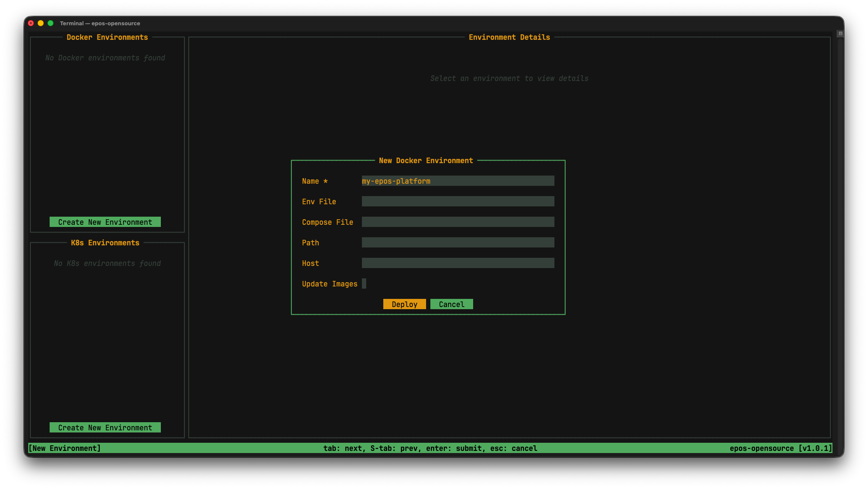The height and width of the screenshot is (489, 868).
Task: Click the Path input field
Action: pos(457,242)
